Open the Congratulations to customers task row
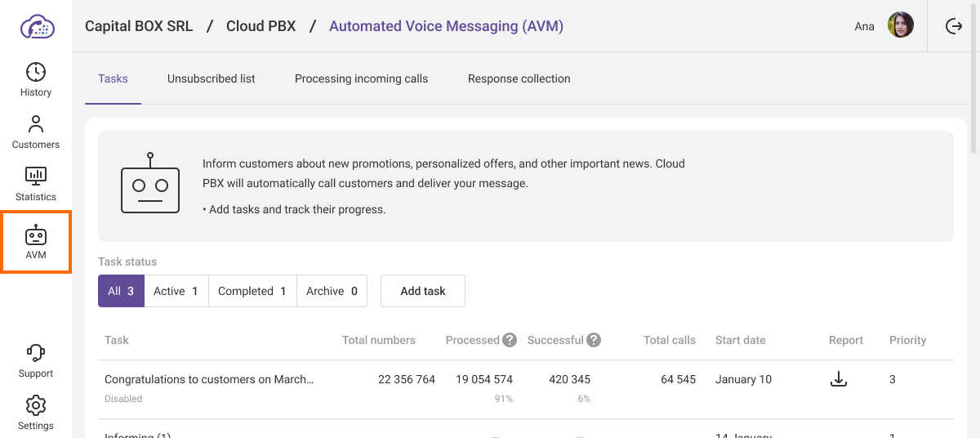Image resolution: width=980 pixels, height=438 pixels. [x=209, y=379]
